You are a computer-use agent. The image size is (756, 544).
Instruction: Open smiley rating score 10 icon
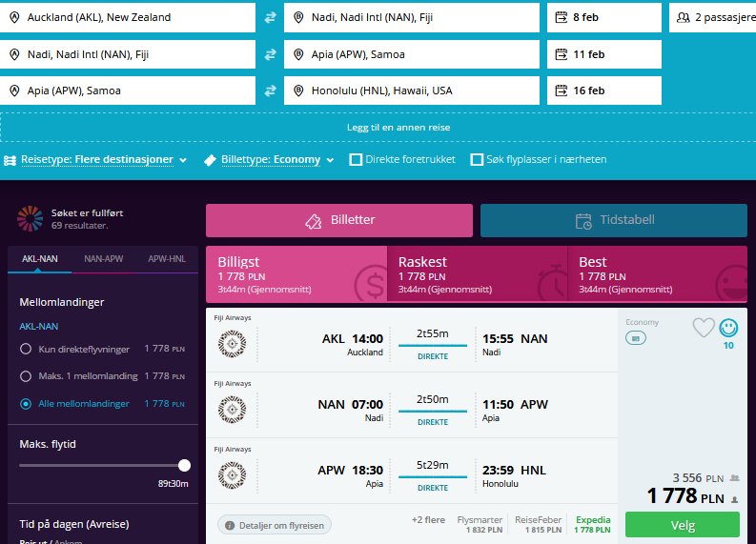728,328
